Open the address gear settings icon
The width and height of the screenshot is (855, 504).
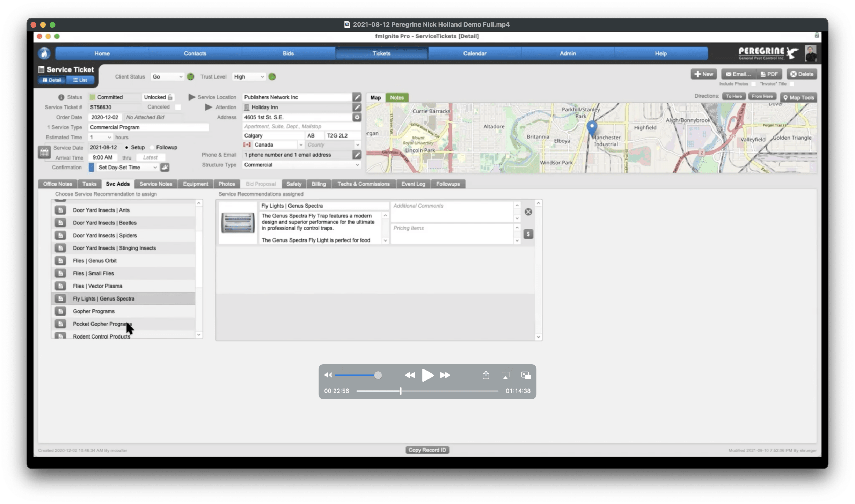tap(357, 117)
